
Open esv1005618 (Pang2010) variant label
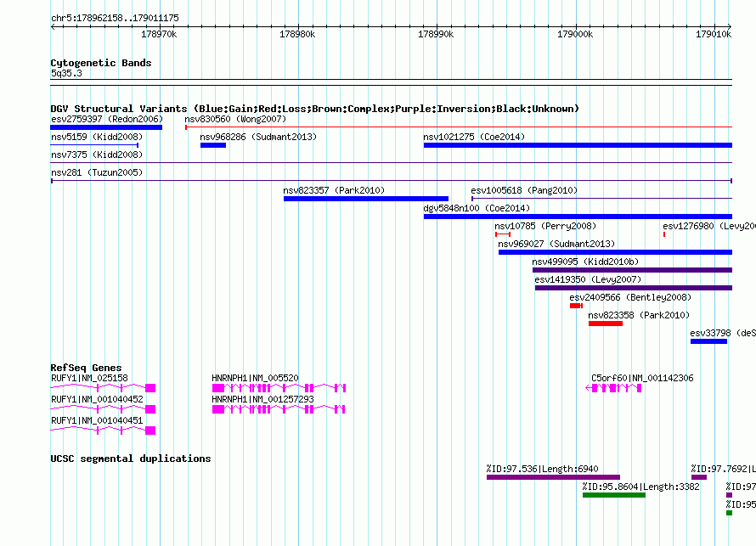click(x=524, y=190)
